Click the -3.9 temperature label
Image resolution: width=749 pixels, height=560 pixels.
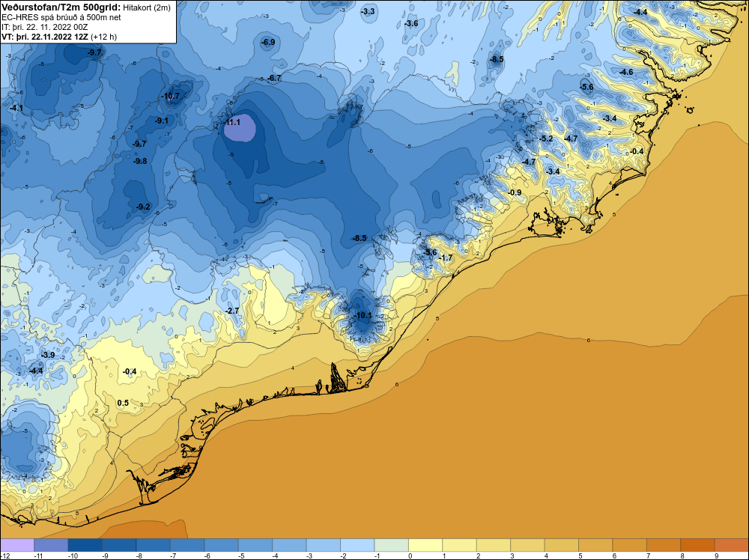pyautogui.click(x=48, y=355)
